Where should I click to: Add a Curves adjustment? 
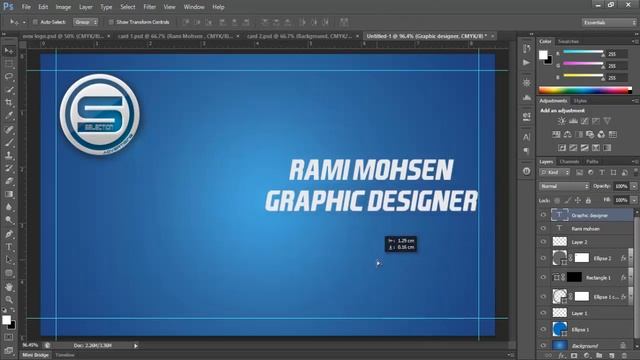pos(584,121)
